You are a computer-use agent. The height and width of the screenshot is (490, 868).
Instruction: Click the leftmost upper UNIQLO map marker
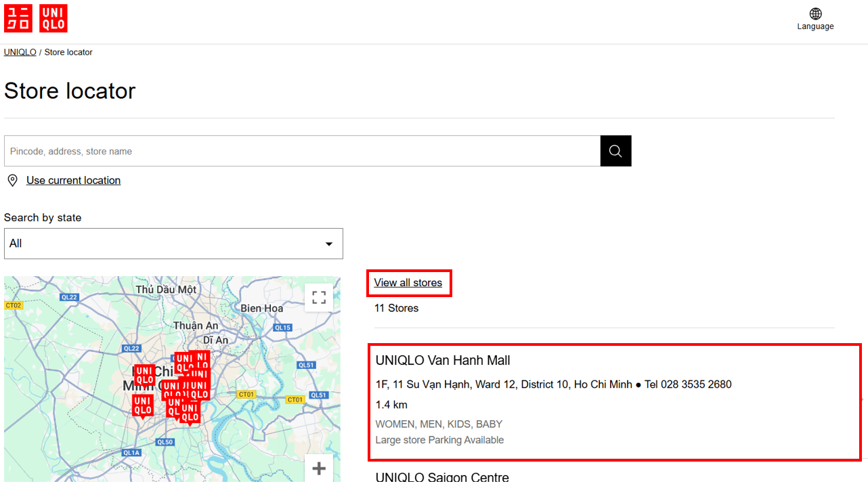pyautogui.click(x=144, y=375)
